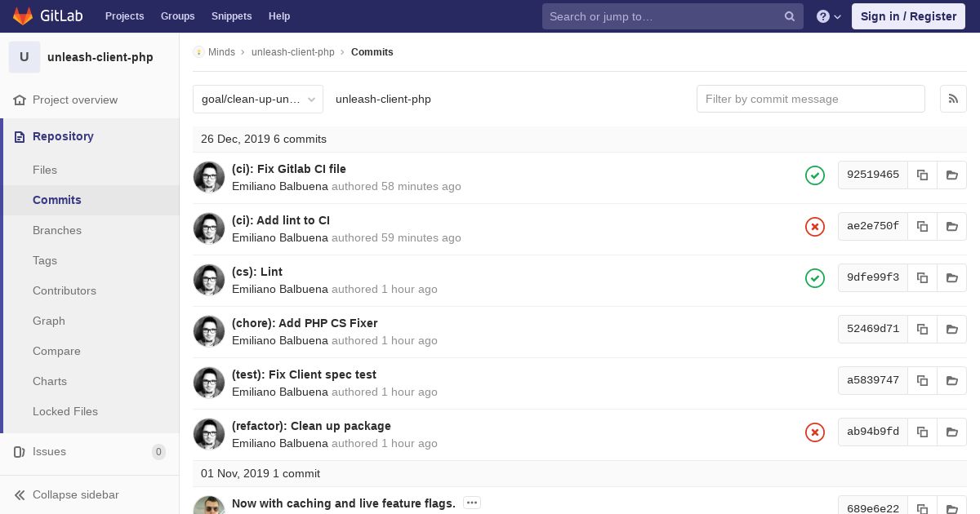The width and height of the screenshot is (980, 514).
Task: Open Help in top bar
Action: [x=279, y=16]
